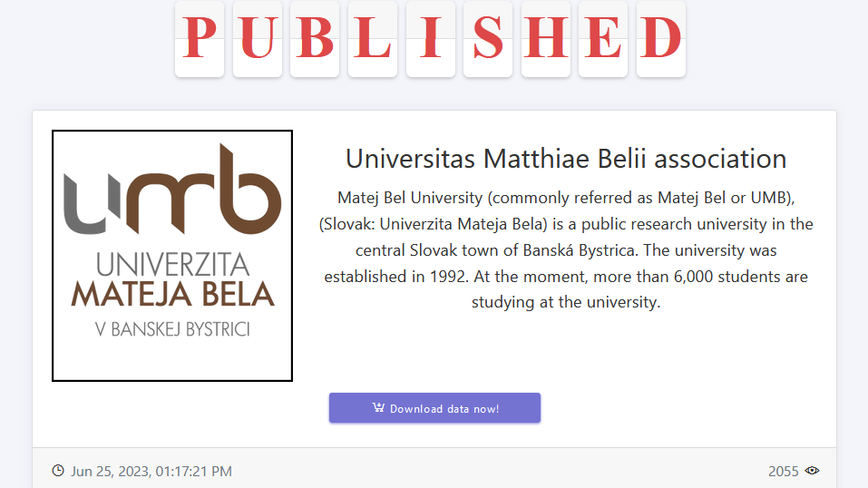
Task: Click the clock icon beside the publish date
Action: pos(58,471)
